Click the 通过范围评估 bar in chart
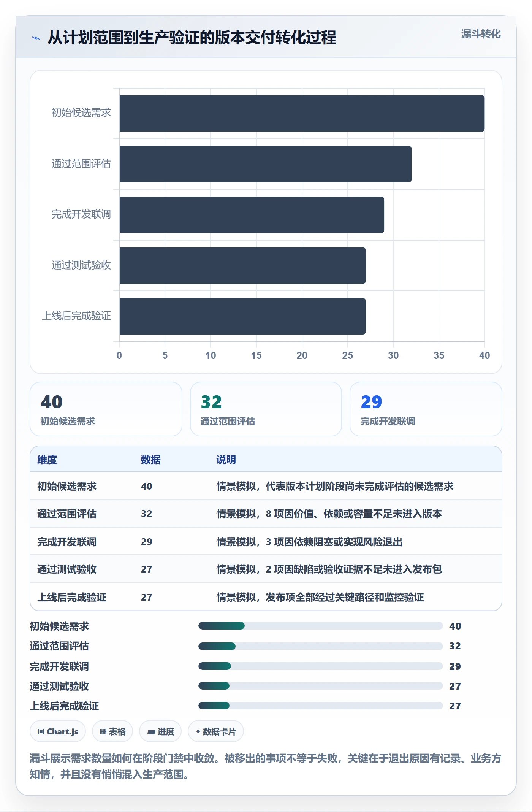 click(x=265, y=164)
